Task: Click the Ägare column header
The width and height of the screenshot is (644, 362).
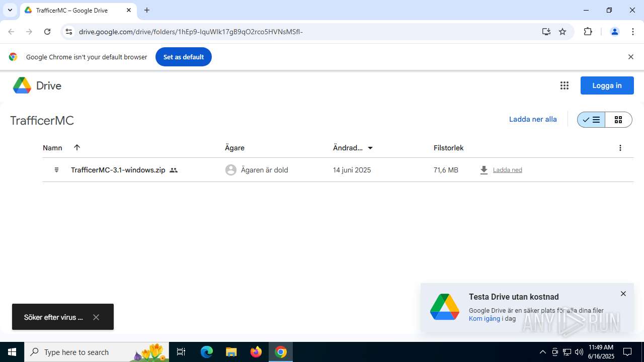Action: click(234, 148)
